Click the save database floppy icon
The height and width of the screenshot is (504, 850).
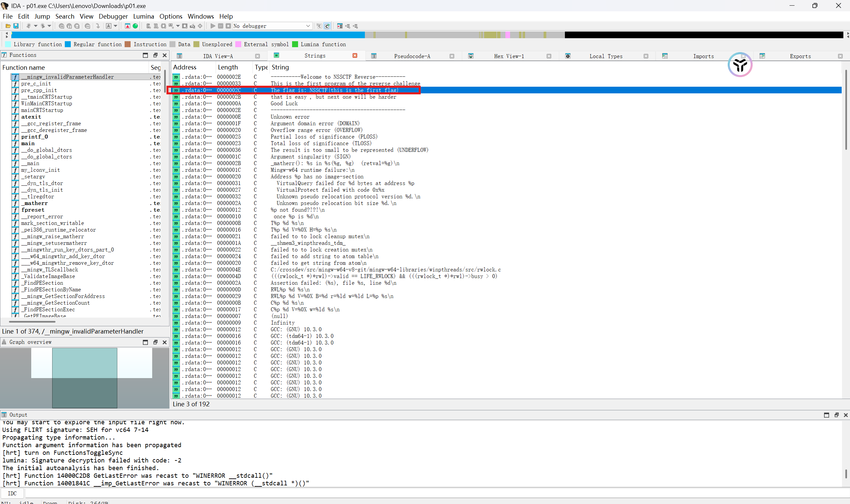16,26
